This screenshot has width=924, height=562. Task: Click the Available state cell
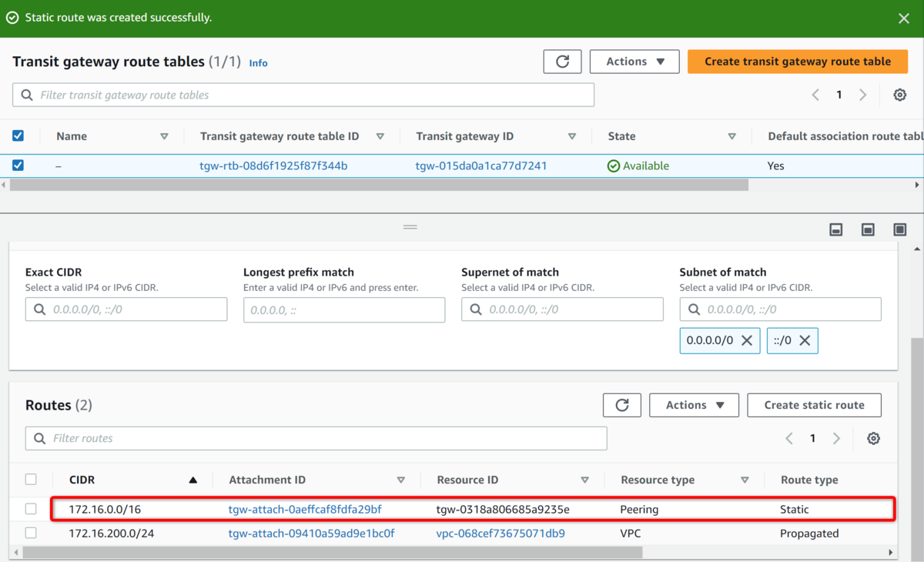coord(638,166)
